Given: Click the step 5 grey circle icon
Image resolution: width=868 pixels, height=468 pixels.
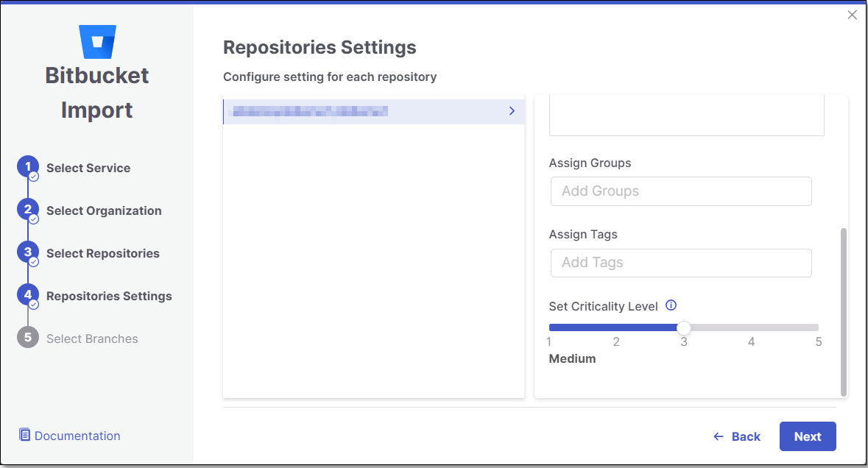Looking at the screenshot, I should click(28, 338).
